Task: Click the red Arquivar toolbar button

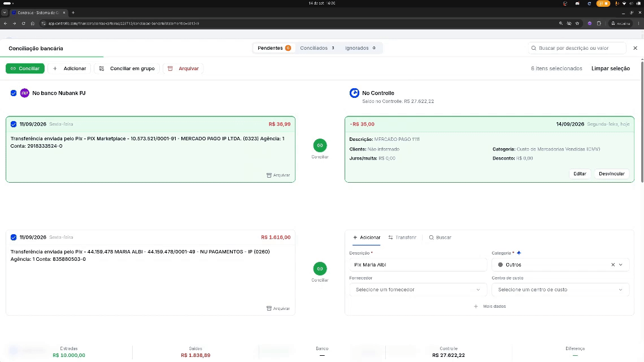Action: pos(183,68)
